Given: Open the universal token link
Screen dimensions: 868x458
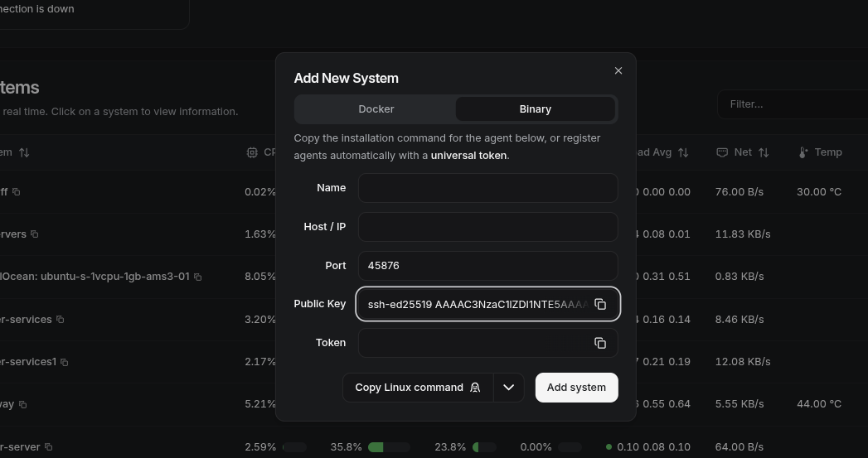Looking at the screenshot, I should tap(468, 155).
